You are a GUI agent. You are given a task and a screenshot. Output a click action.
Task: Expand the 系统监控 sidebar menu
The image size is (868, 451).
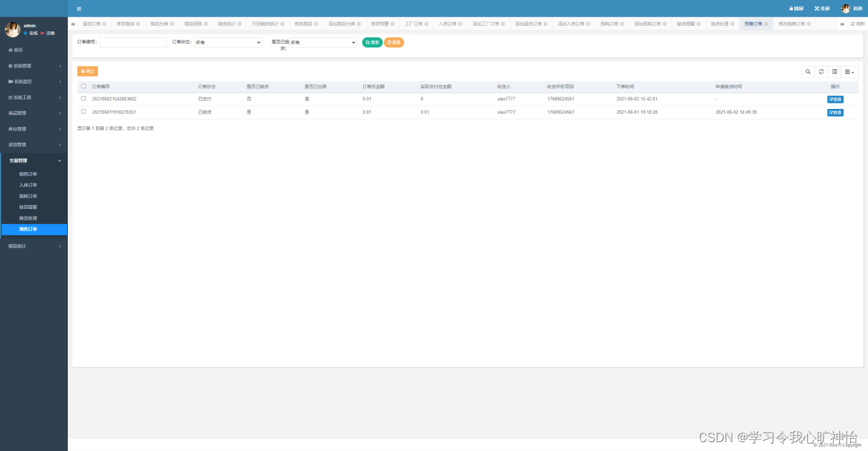(x=34, y=82)
